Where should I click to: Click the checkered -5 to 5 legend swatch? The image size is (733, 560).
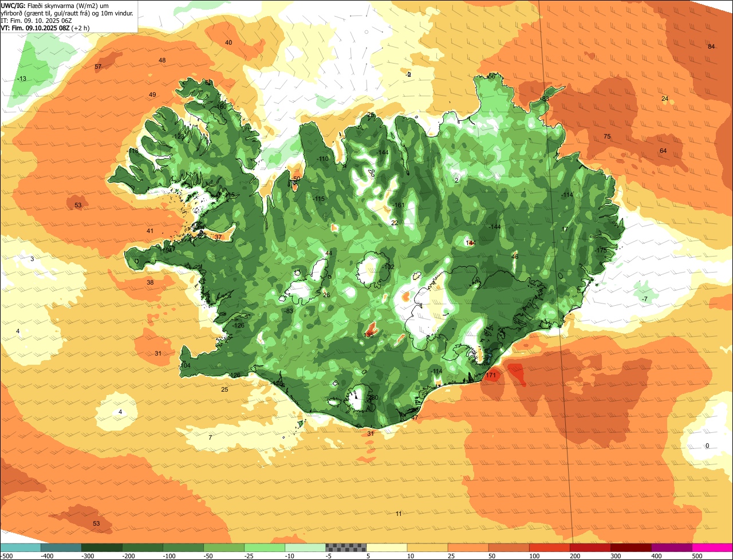coord(346,547)
